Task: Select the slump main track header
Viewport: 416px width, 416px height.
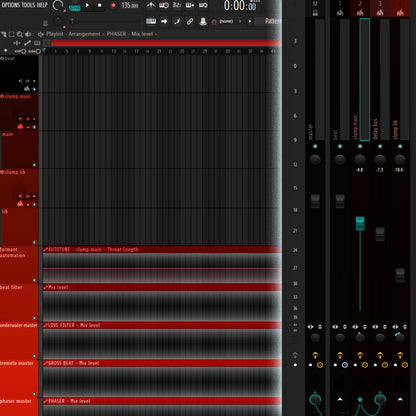Action: pos(19,112)
